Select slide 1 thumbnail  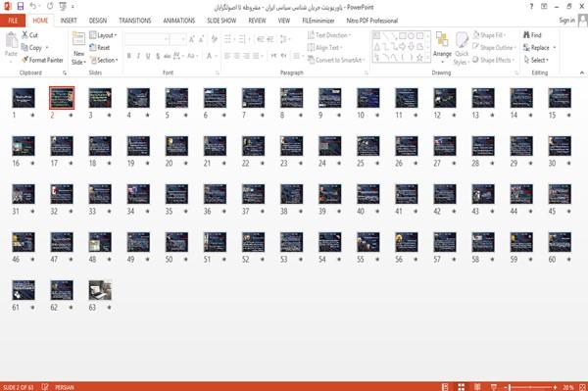(x=24, y=98)
